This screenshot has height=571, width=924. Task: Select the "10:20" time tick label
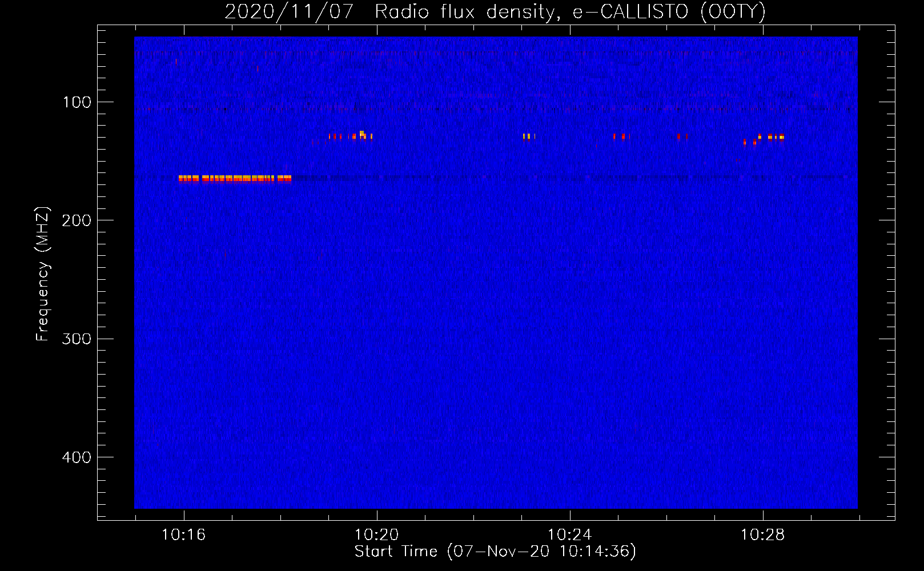pos(377,535)
